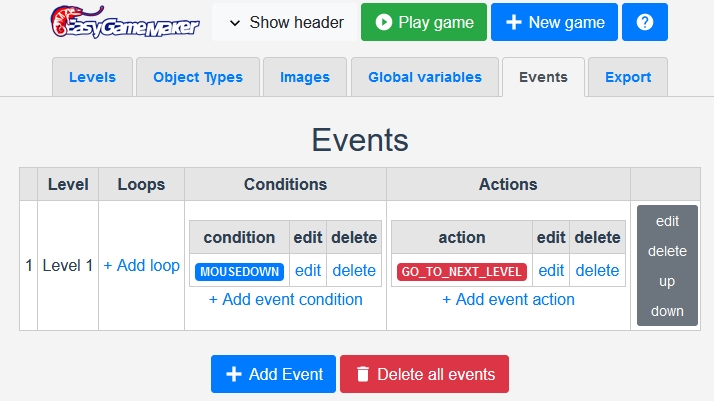Edit the MOUSEDOWN condition
The height and width of the screenshot is (401, 714).
pos(308,271)
